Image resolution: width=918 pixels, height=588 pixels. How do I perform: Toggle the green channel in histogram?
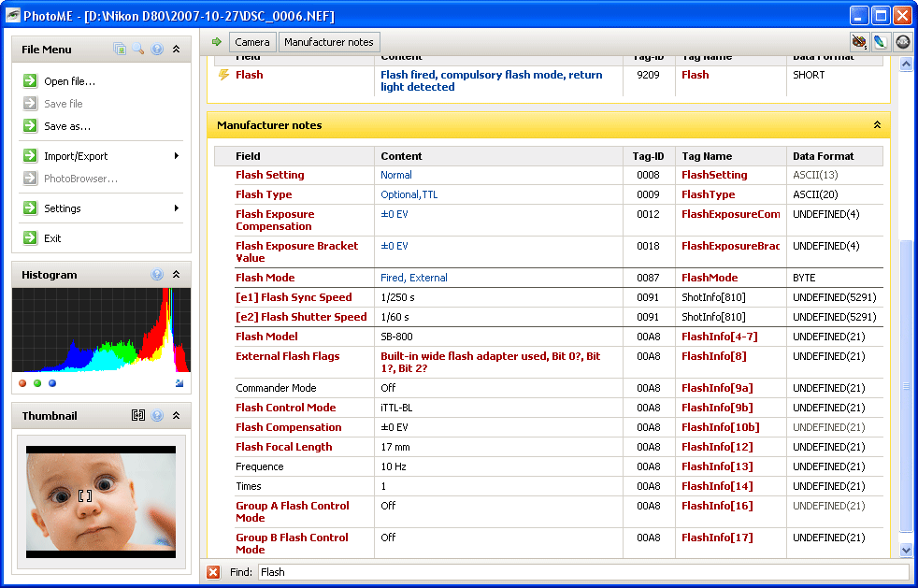point(37,383)
